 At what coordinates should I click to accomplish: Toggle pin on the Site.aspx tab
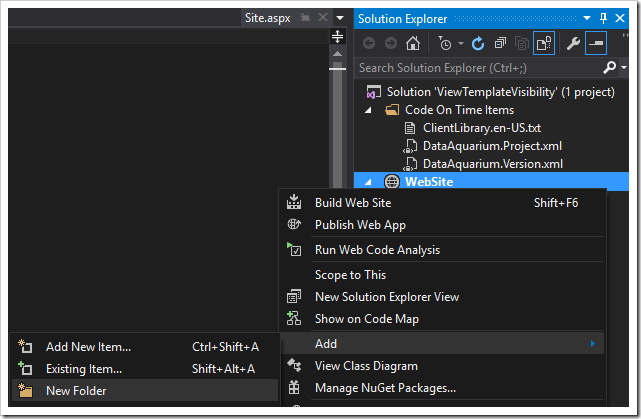tap(305, 18)
